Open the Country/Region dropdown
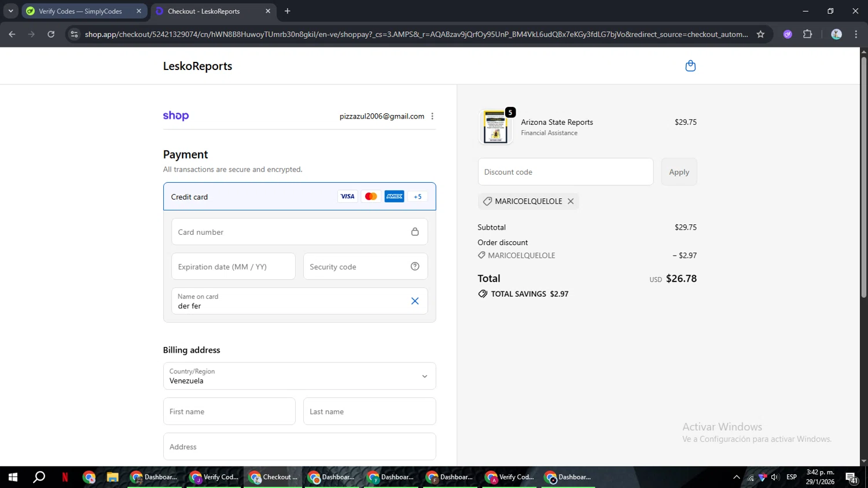The width and height of the screenshot is (868, 488). [299, 376]
